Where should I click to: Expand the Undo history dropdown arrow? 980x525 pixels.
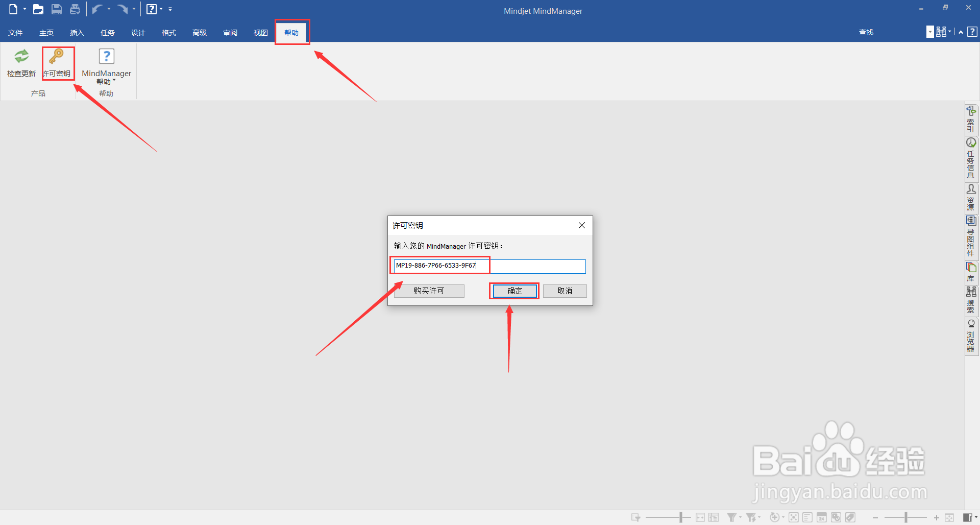click(x=109, y=9)
